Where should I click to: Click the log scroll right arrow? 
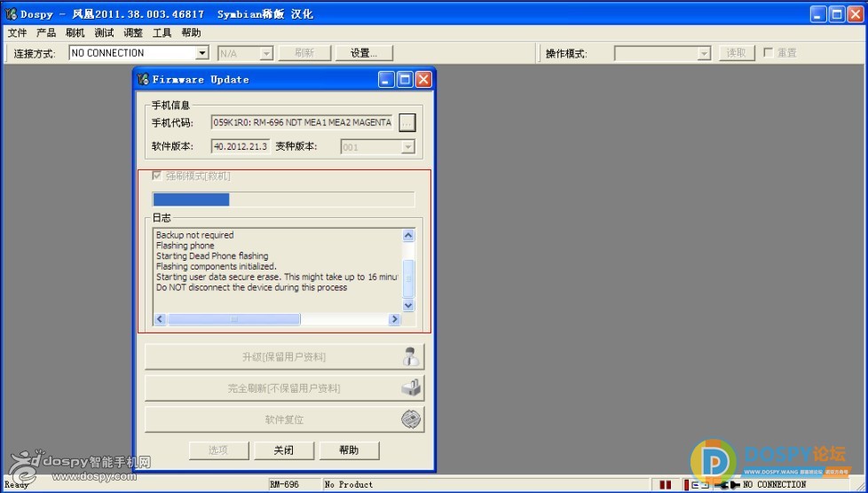point(394,319)
